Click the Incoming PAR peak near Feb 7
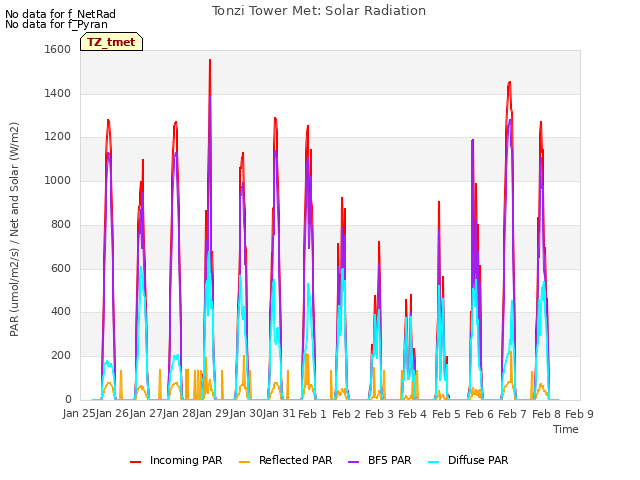The width and height of the screenshot is (640, 480). [509, 83]
